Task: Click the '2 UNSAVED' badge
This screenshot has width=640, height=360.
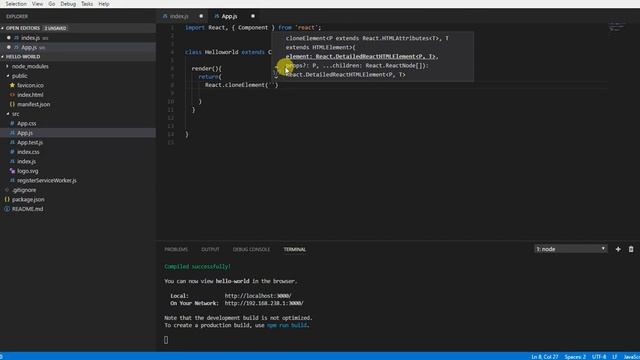Action: click(55, 28)
